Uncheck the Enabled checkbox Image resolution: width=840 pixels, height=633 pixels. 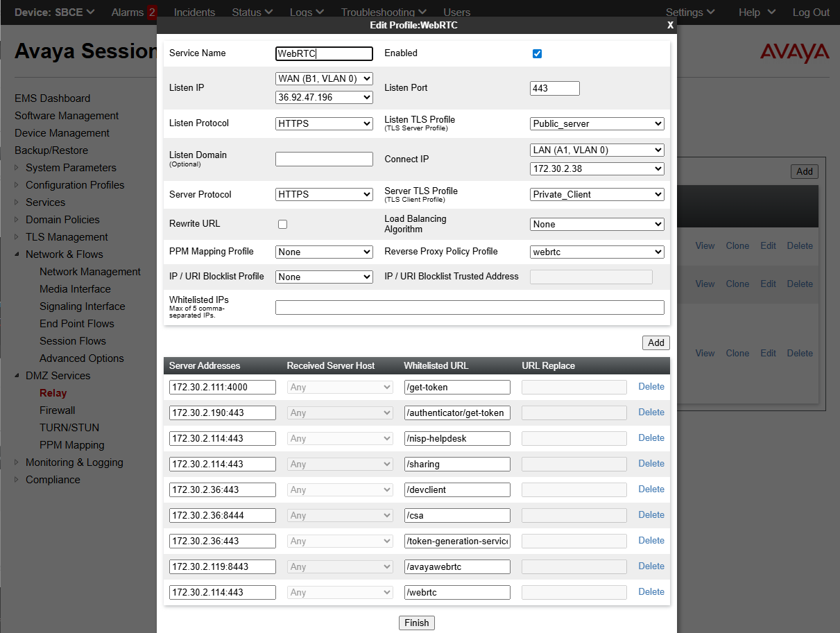pyautogui.click(x=537, y=54)
